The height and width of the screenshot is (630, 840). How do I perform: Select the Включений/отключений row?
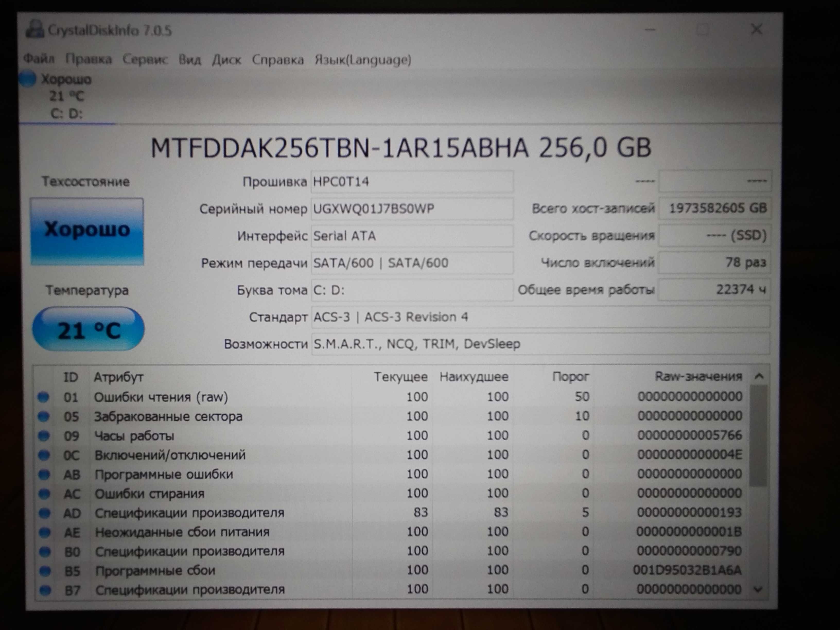pyautogui.click(x=391, y=454)
